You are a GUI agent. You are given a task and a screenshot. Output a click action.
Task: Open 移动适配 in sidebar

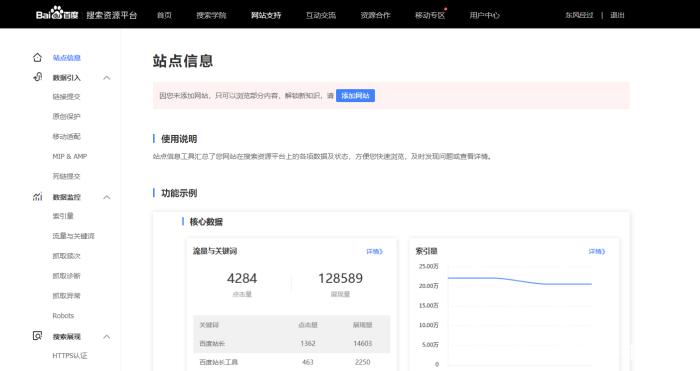pos(67,137)
